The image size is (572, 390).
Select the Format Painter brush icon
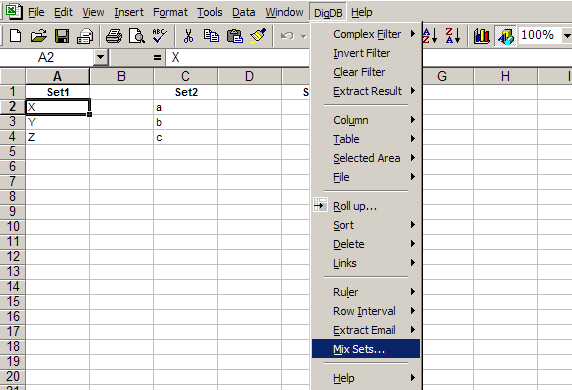click(258, 36)
